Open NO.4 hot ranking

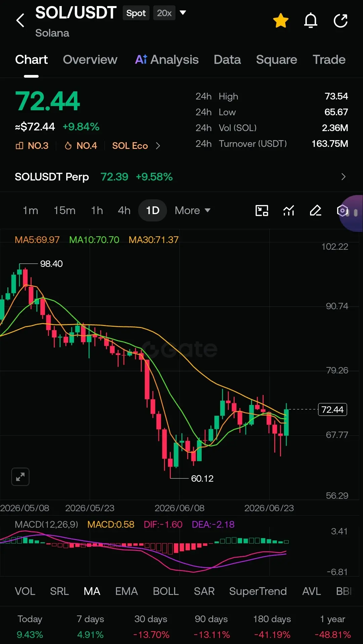[x=81, y=146]
